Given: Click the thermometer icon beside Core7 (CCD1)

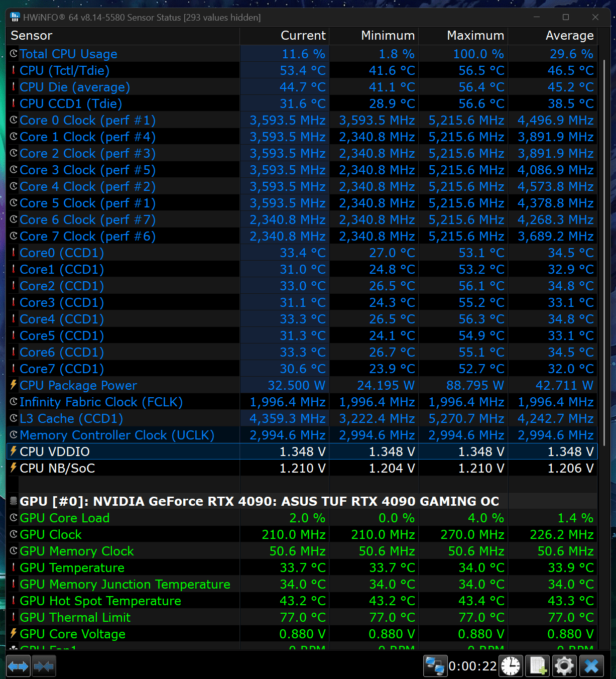Looking at the screenshot, I should point(14,368).
